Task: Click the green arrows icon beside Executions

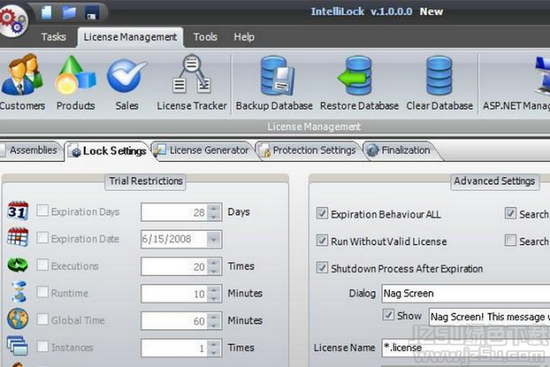Action: point(18,265)
